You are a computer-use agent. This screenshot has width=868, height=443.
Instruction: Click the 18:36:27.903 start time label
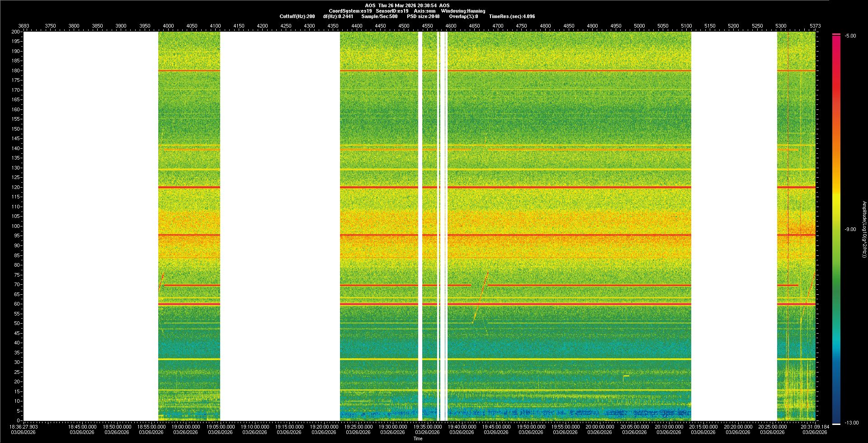click(x=24, y=427)
